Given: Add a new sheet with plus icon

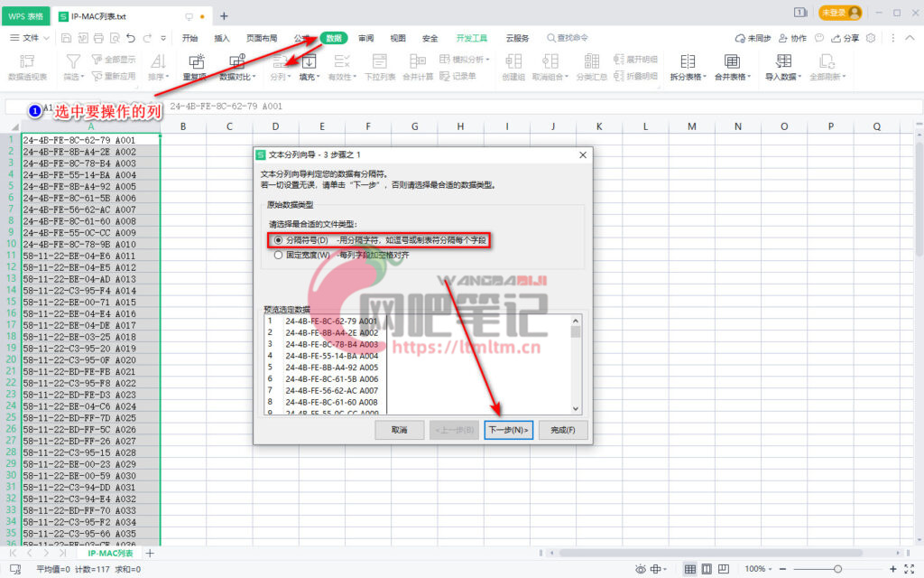Looking at the screenshot, I should [150, 554].
